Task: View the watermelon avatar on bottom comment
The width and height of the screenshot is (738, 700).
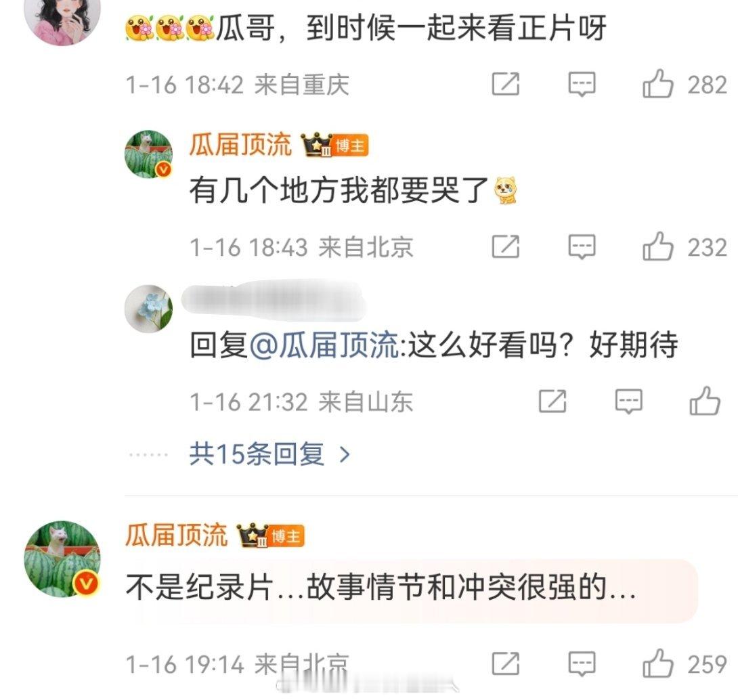Action: [x=62, y=559]
